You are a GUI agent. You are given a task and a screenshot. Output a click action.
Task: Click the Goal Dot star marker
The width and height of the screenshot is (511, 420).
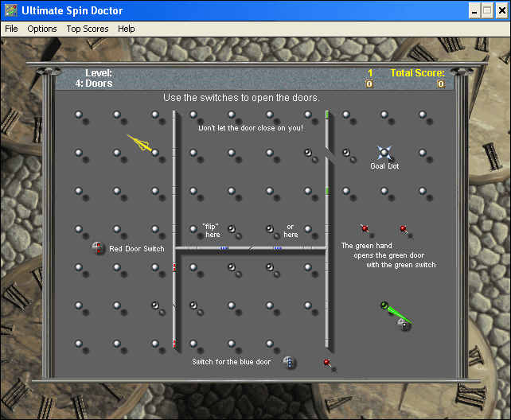(384, 153)
